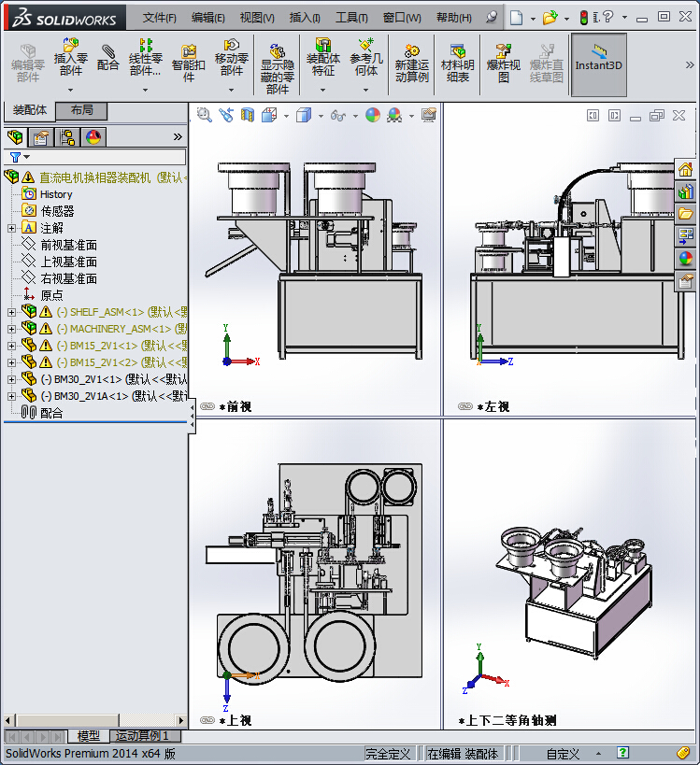Open the PropertyManager tab icon

tap(40, 137)
